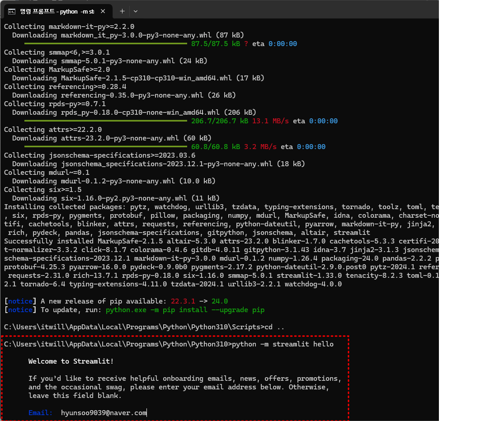This screenshot has height=421, width=504.
Task: Click 'Collecting six>=1.5' line
Action: (x=43, y=190)
